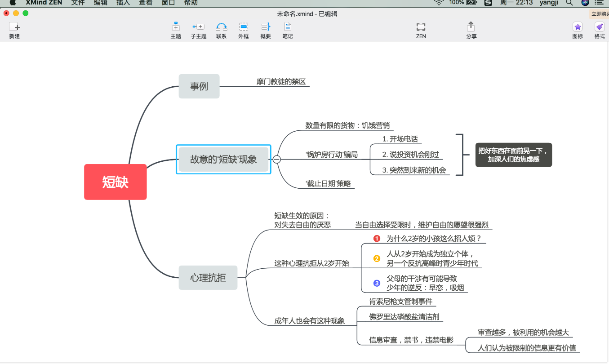This screenshot has width=609, height=364.
Task: Click red marker 1 icon
Action: coord(377,238)
